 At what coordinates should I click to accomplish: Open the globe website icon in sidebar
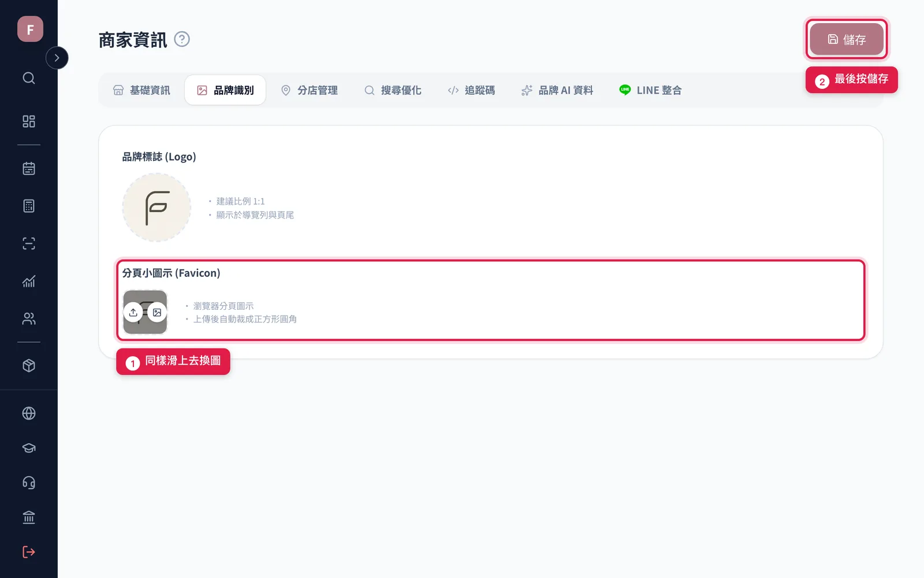pyautogui.click(x=29, y=413)
